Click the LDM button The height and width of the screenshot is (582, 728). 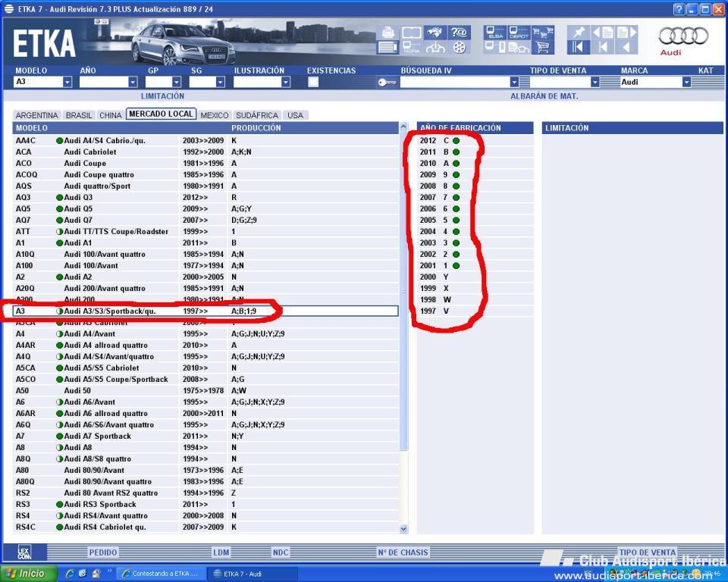click(221, 552)
